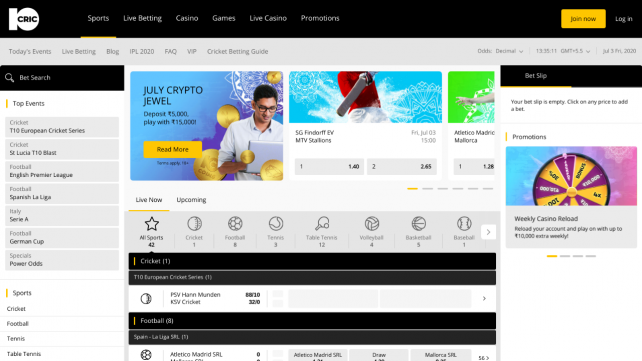
Task: Collapse the Spain - La Liga SRL league row
Action: (312, 337)
